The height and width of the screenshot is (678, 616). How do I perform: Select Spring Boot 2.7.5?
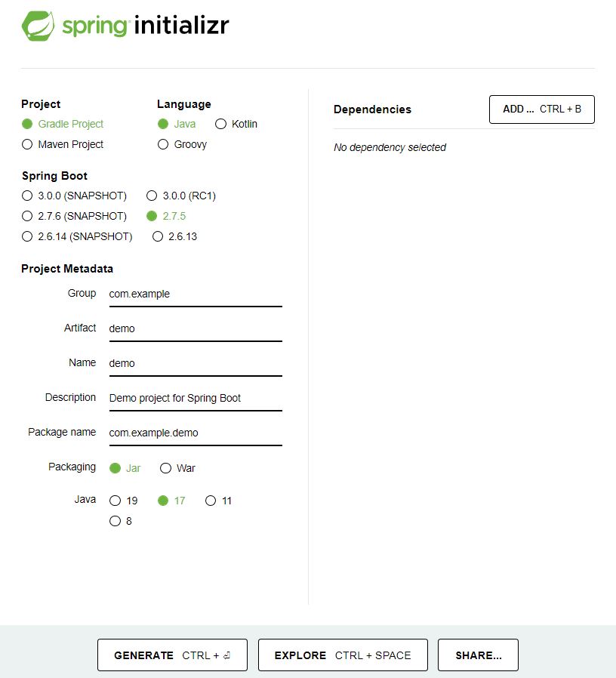pyautogui.click(x=152, y=216)
